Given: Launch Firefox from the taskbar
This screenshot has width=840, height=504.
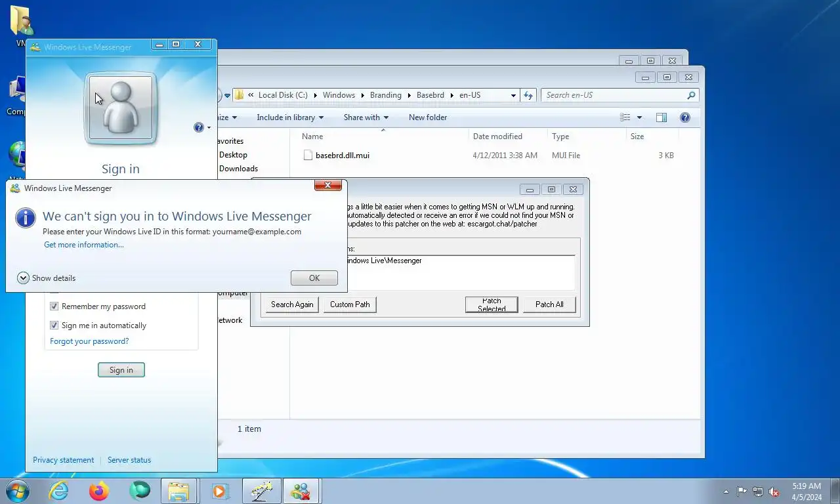Looking at the screenshot, I should pyautogui.click(x=99, y=491).
